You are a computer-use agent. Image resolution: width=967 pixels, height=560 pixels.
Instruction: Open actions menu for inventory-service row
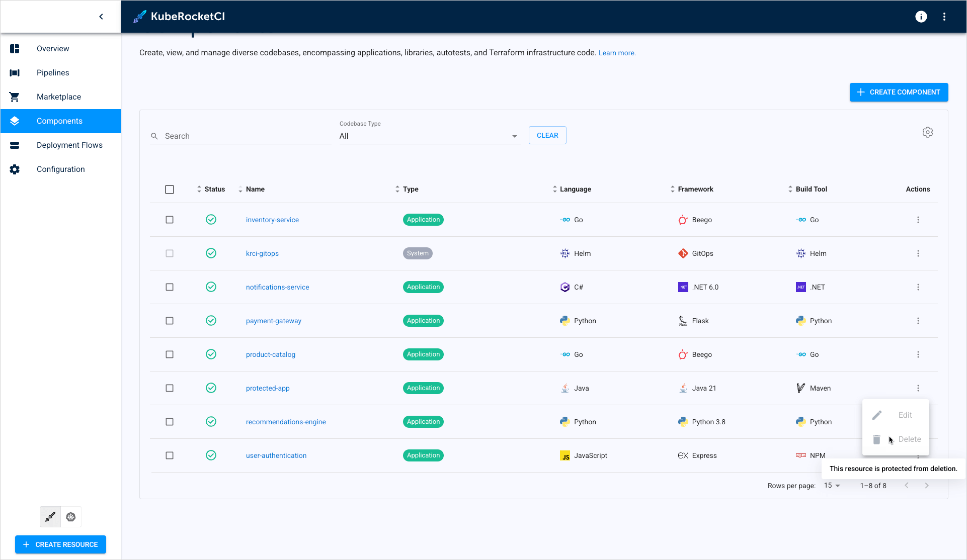(918, 220)
